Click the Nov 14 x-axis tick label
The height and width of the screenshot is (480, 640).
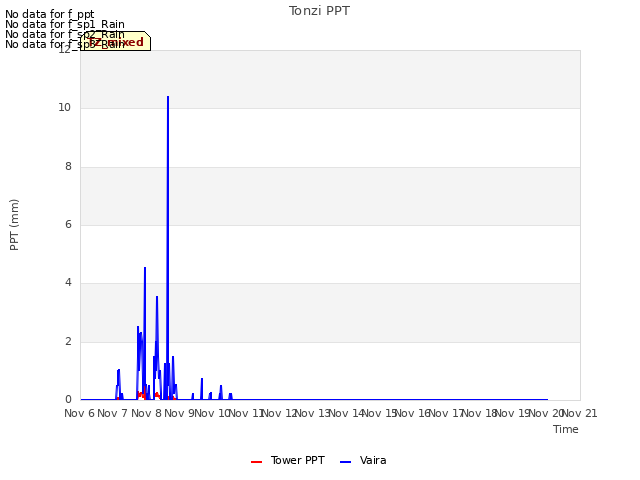[x=346, y=413]
